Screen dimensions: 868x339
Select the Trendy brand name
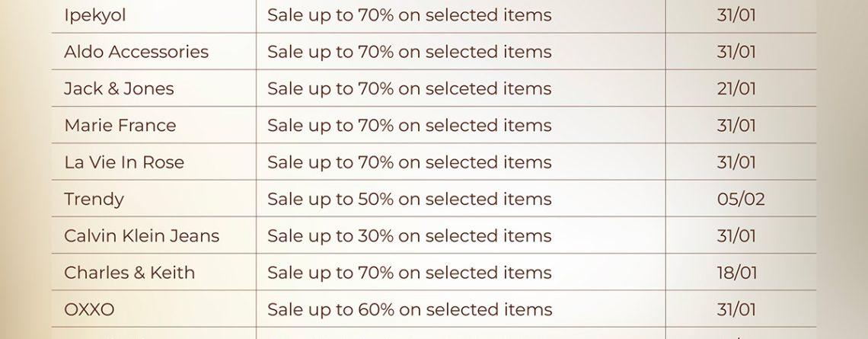[94, 199]
